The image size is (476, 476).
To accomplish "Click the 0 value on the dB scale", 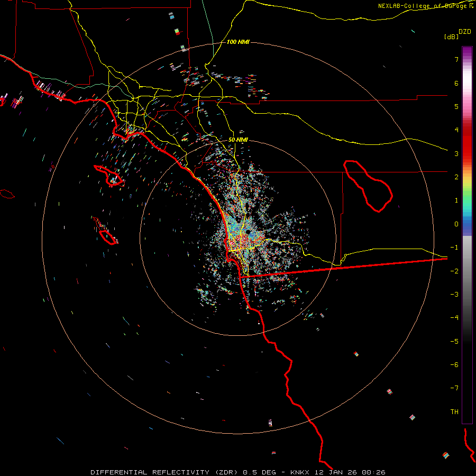I will (456, 224).
